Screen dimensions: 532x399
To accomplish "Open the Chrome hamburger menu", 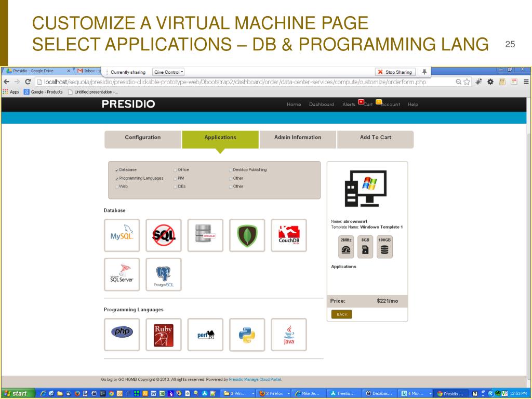I will pos(526,82).
